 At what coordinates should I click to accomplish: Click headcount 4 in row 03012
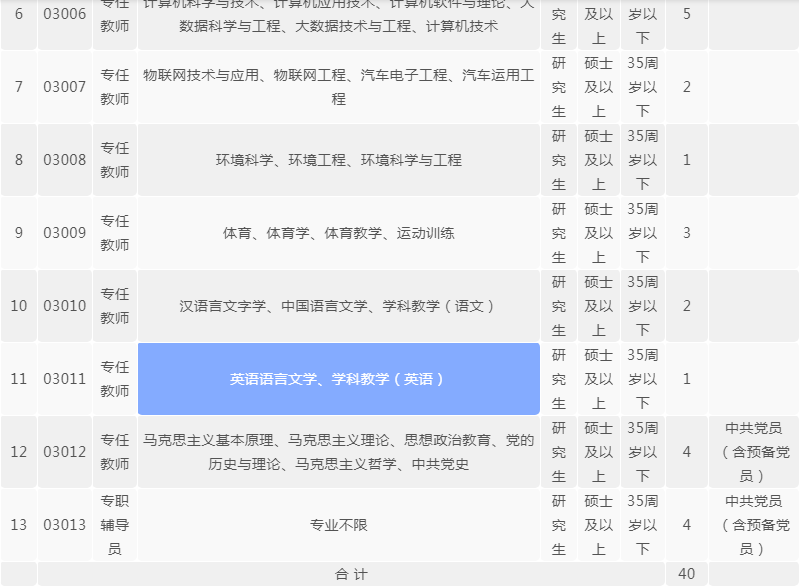[686, 451]
